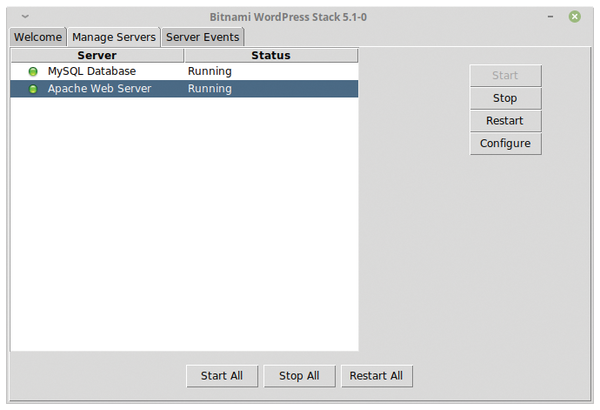
Task: Minimize the Bitnami window
Action: click(x=550, y=16)
